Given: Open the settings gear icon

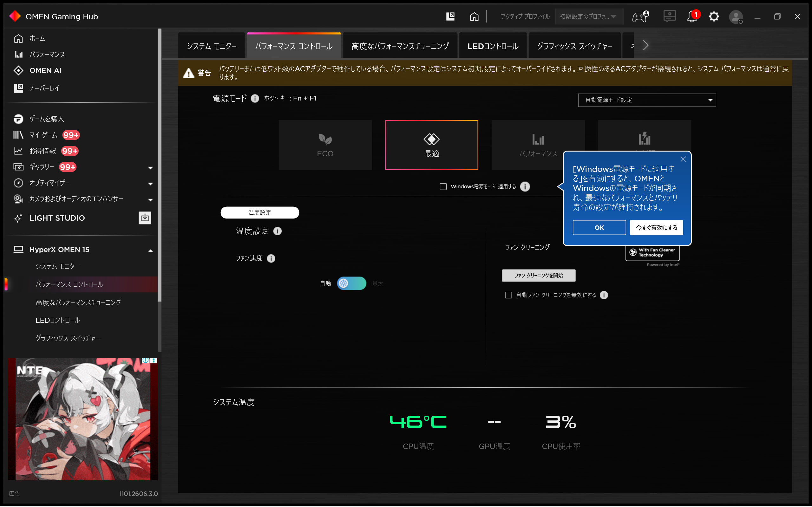Looking at the screenshot, I should click(x=714, y=16).
